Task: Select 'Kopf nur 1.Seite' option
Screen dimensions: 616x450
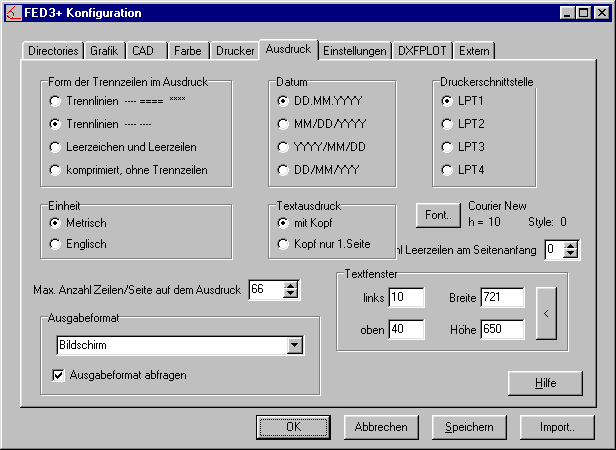Action: pyautogui.click(x=284, y=244)
